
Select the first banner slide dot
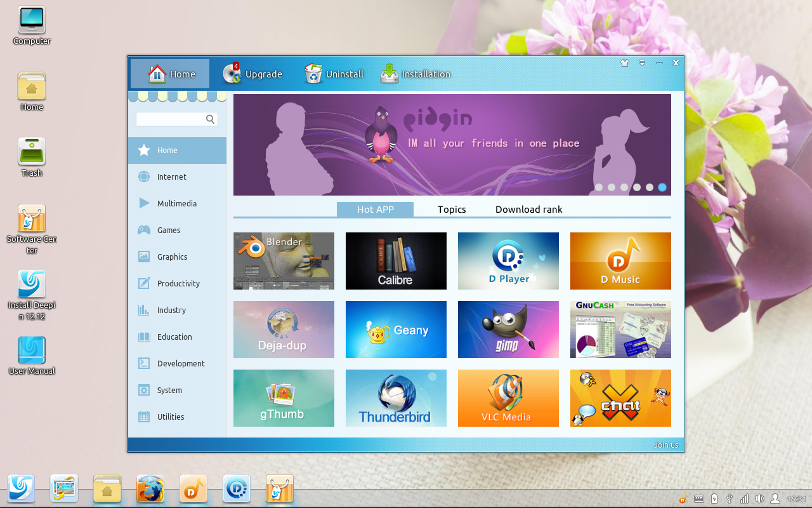[x=599, y=187]
